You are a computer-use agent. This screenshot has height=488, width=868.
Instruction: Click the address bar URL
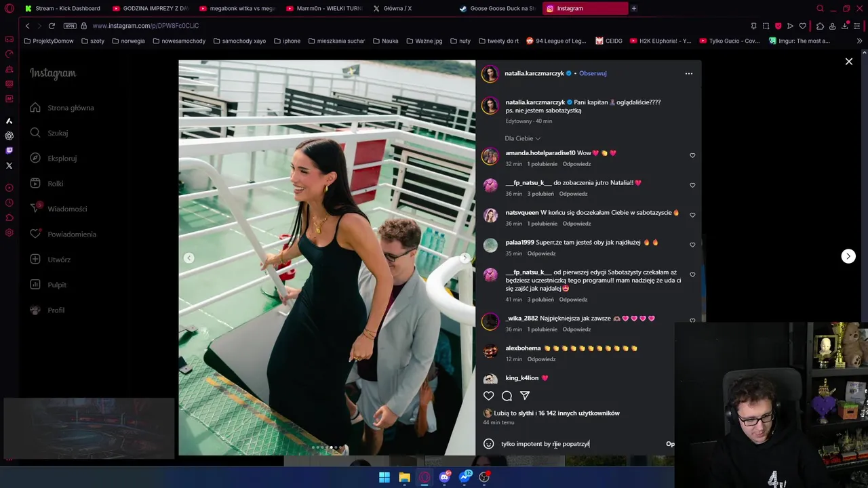pyautogui.click(x=146, y=26)
